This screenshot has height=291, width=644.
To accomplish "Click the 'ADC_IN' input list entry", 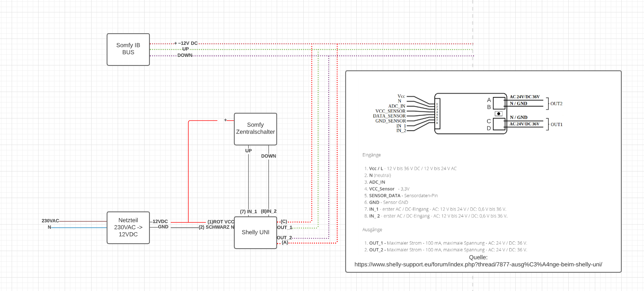I will click(375, 182).
